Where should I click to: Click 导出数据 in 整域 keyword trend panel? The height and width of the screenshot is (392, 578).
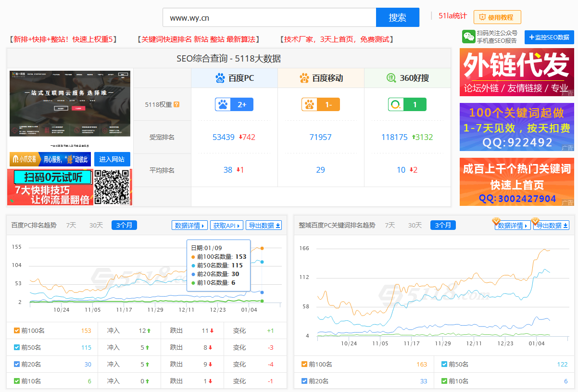(552, 226)
